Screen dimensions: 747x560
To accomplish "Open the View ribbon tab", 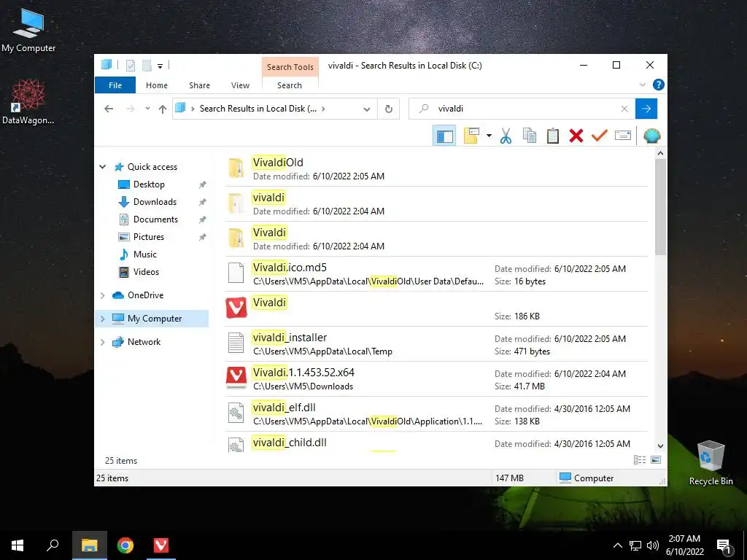I will (240, 85).
